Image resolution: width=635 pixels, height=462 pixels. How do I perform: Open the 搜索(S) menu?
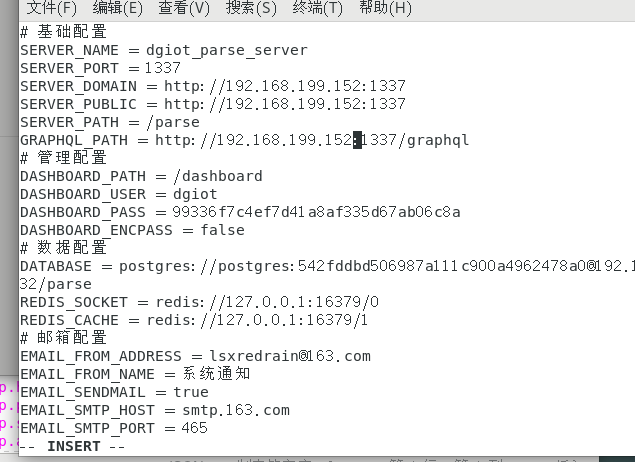pyautogui.click(x=251, y=8)
